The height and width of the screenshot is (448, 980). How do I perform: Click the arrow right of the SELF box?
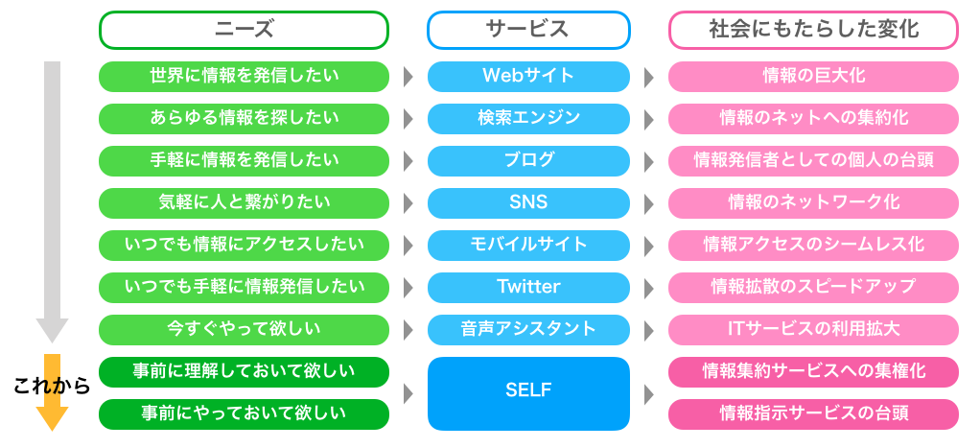649,393
